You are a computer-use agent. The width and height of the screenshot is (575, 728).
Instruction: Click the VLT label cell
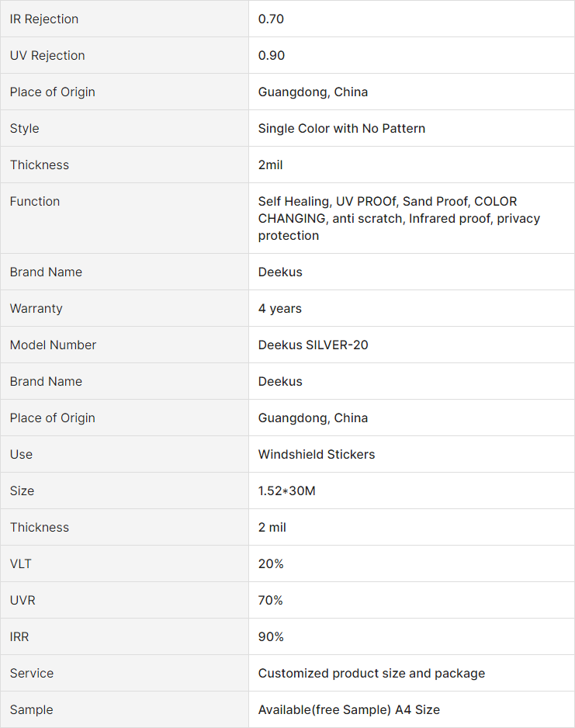pyautogui.click(x=124, y=563)
